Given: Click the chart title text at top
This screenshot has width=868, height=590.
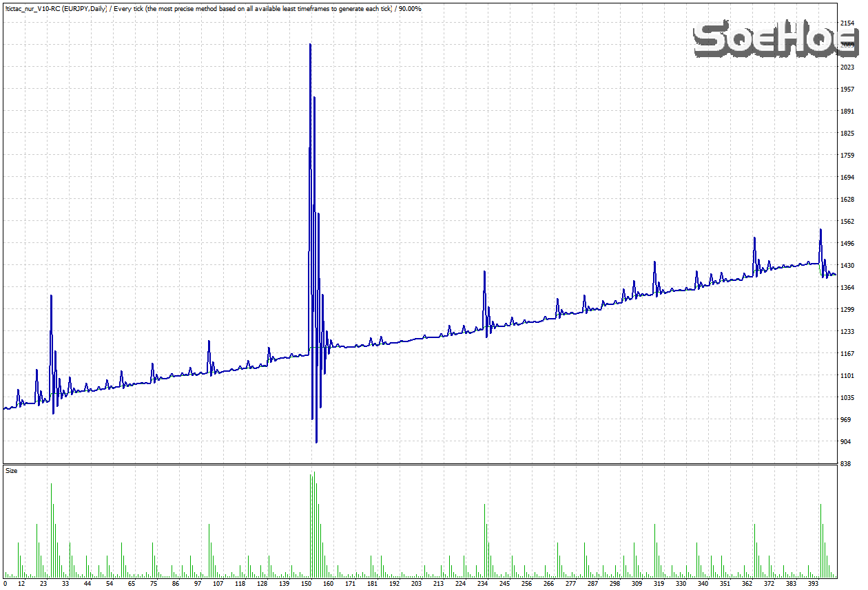Looking at the screenshot, I should point(212,8).
